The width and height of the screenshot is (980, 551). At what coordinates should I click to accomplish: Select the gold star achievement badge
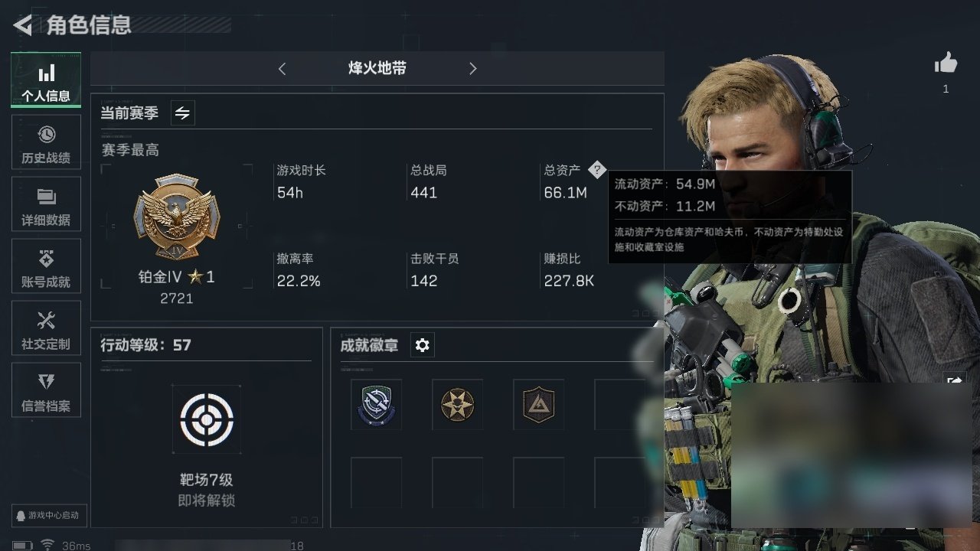coord(457,404)
